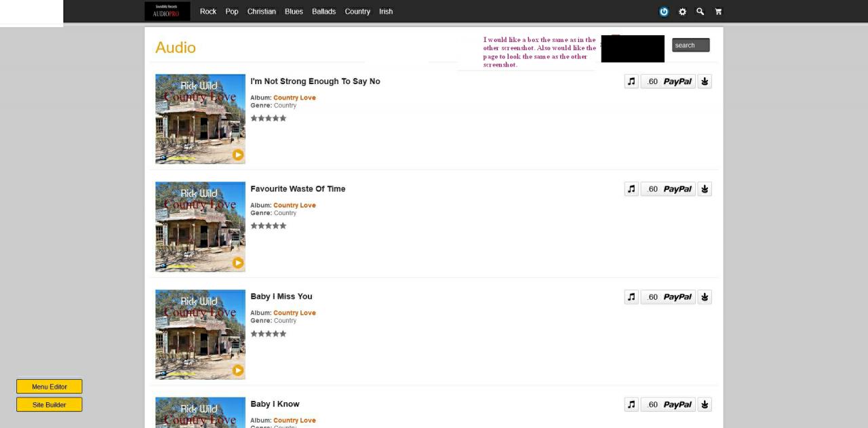Open song title Favourite Waste Of Time
868x428 pixels.
pos(298,189)
